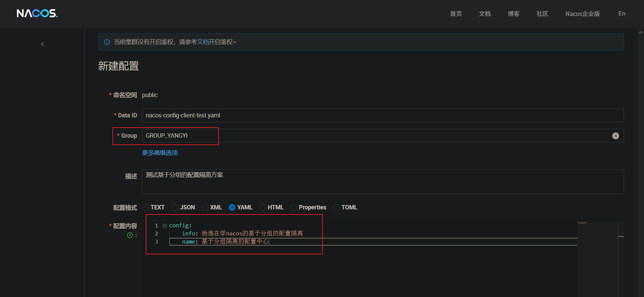Open the 文档 link in auth warning
This screenshot has width=644, height=297.
click(203, 42)
